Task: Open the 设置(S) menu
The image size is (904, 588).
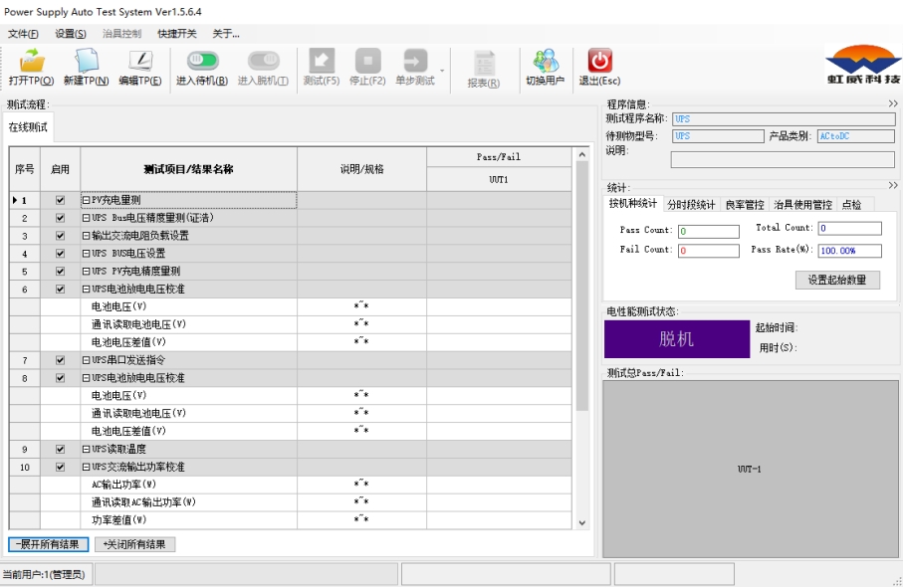Action: 71,34
